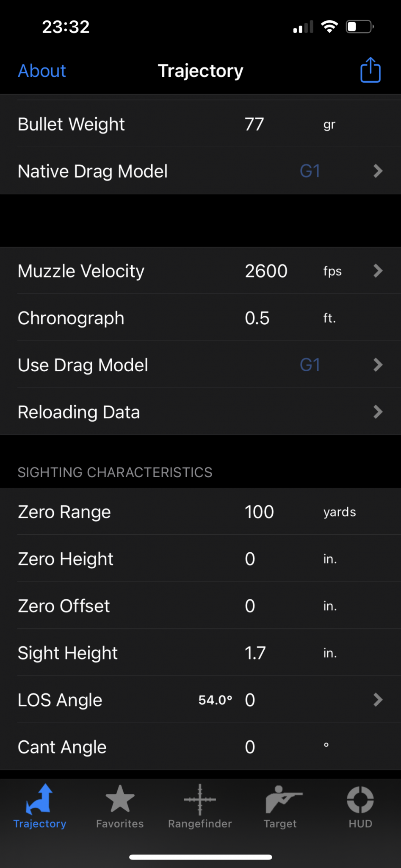Image resolution: width=401 pixels, height=868 pixels.
Task: Edit the Bullet Weight value 77
Action: pyautogui.click(x=254, y=125)
